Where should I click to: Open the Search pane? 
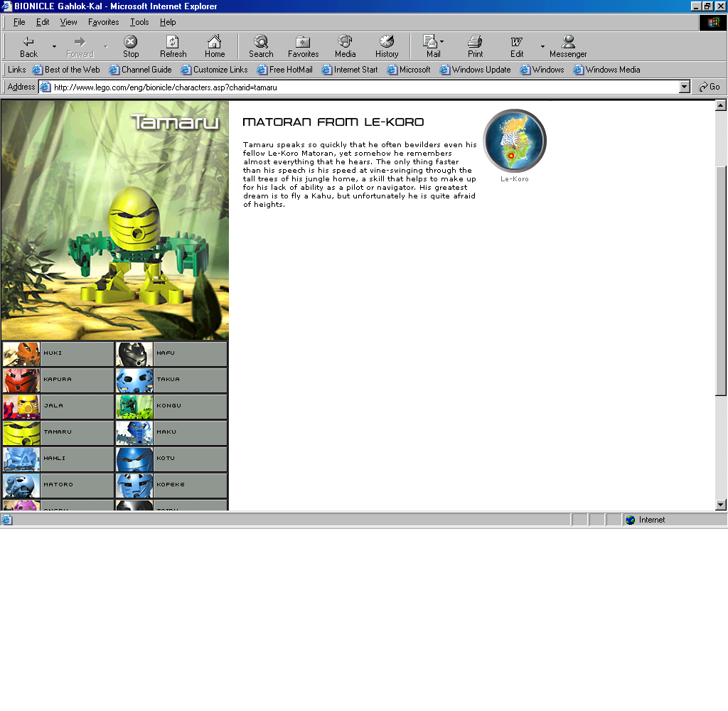tap(261, 47)
